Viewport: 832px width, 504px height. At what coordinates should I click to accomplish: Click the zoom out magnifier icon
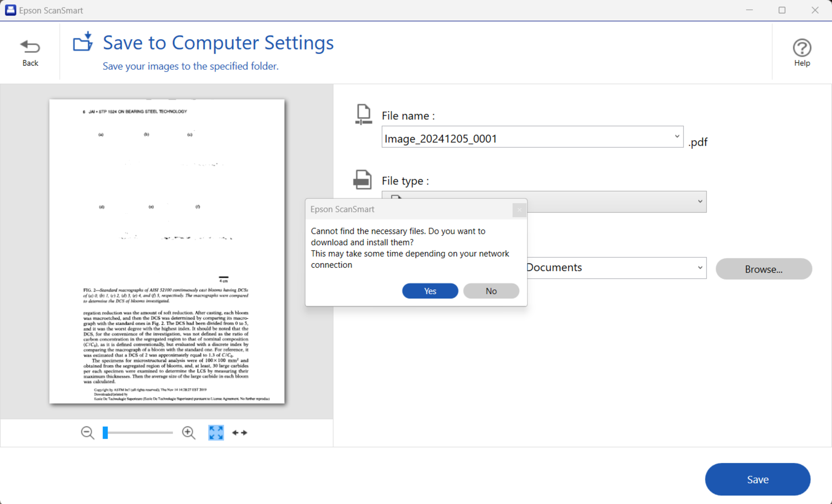click(88, 433)
